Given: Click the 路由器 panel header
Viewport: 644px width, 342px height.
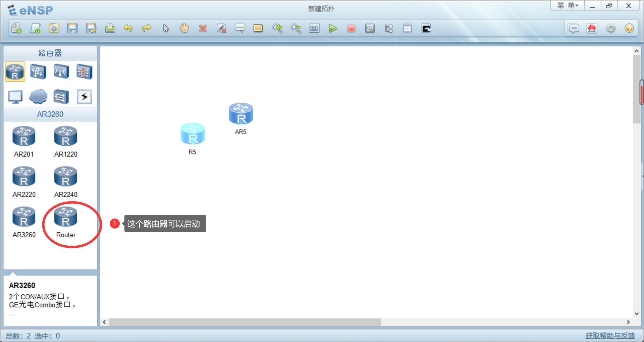Looking at the screenshot, I should (x=50, y=53).
